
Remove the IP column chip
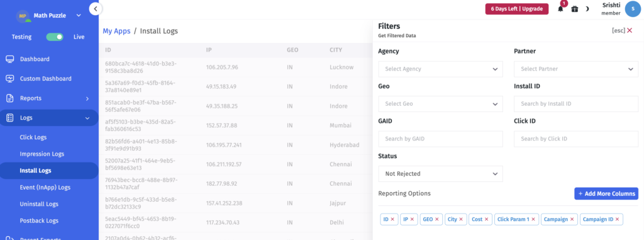(x=412, y=219)
